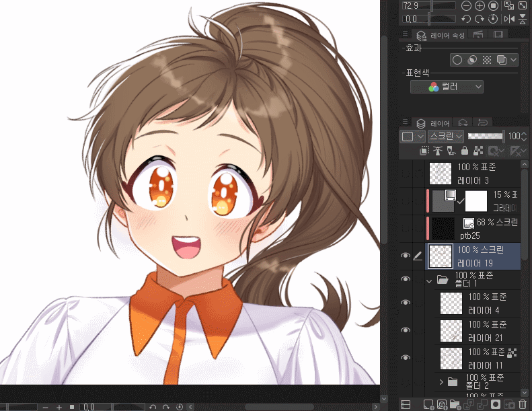The height and width of the screenshot is (411, 532).
Task: Open palette color layer dropdown
Action: [x=412, y=137]
